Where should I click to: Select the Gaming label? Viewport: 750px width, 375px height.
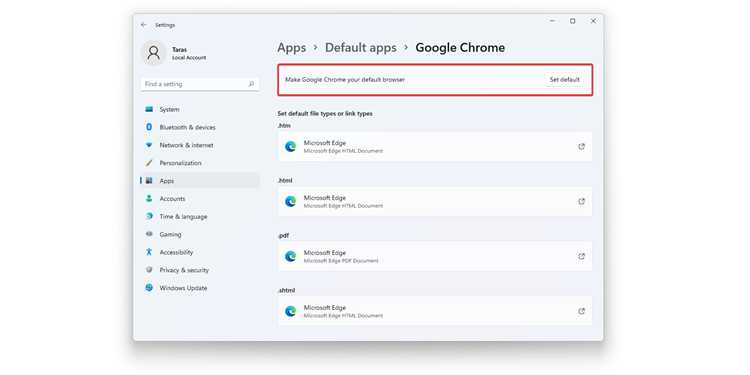tap(170, 234)
